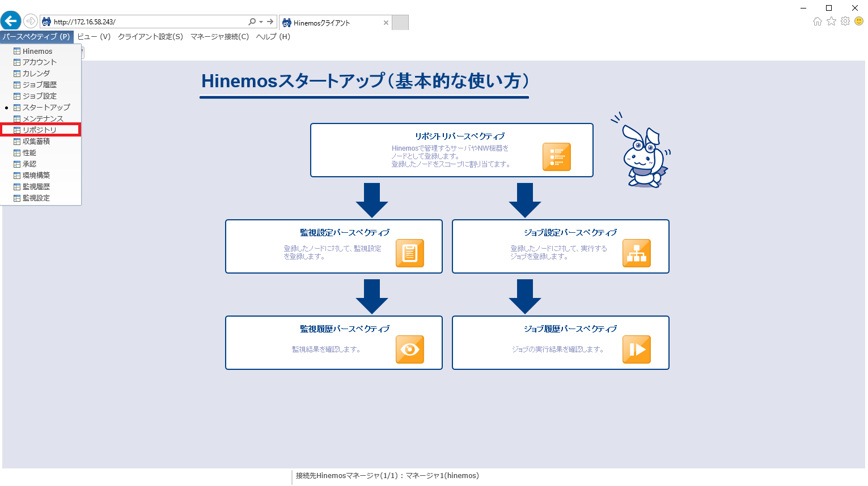
Task: Select ジョブ設定 in the perspective menu
Action: [x=41, y=96]
